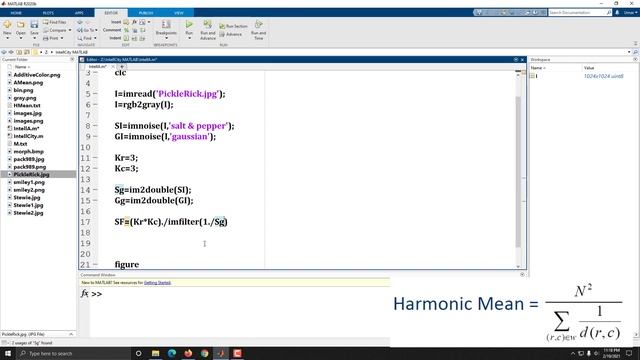Click the back navigation arrow in the address bar
Image resolution: width=640 pixels, height=360 pixels.
tap(4, 52)
